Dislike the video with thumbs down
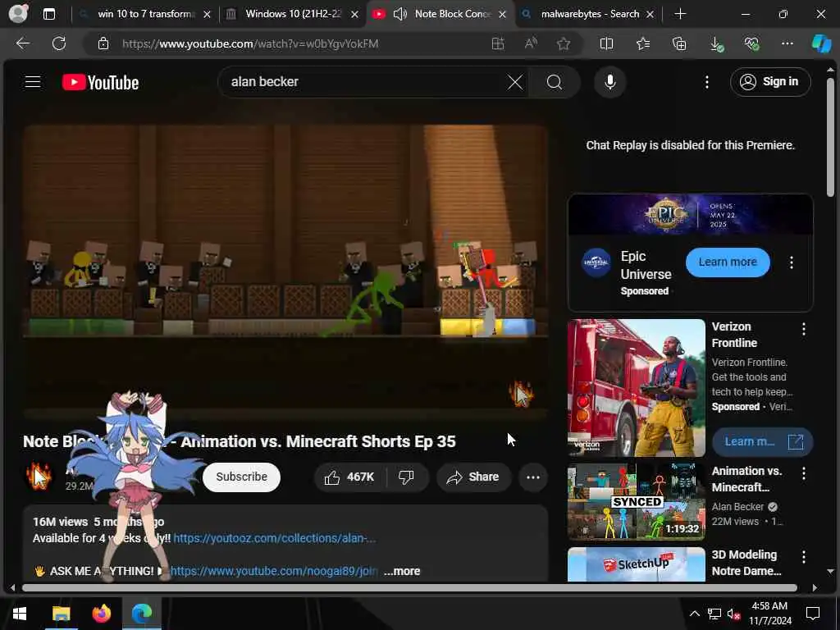Screen dimensions: 840x630 tap(407, 477)
